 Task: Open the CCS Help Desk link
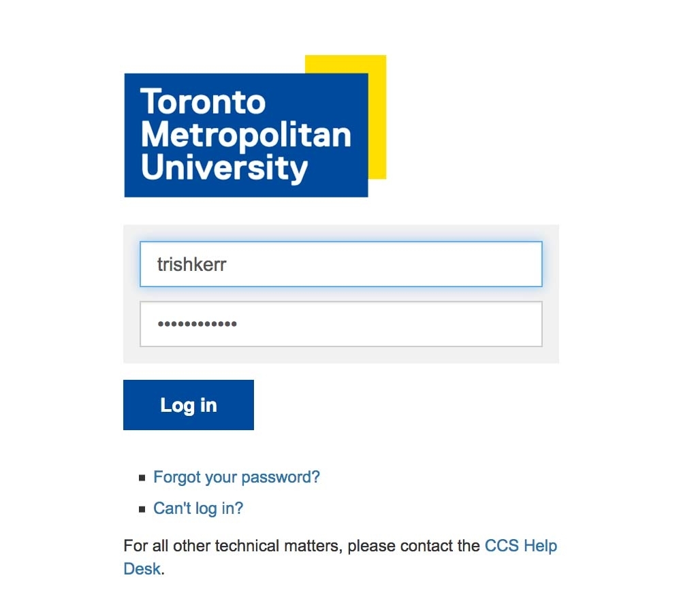pyautogui.click(x=520, y=546)
